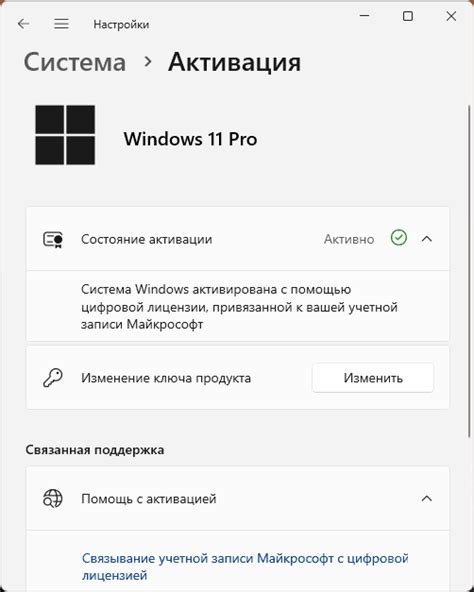Click the Активация breadcrumb title

click(235, 62)
